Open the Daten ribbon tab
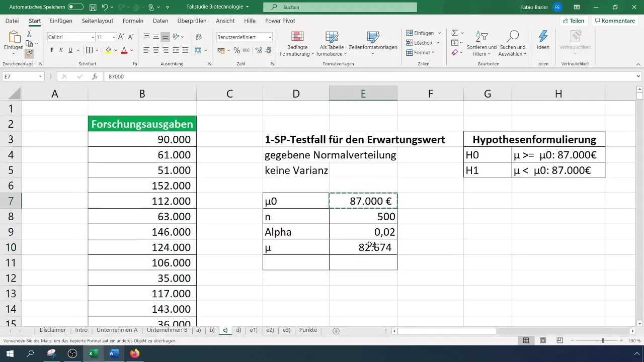 [x=160, y=21]
